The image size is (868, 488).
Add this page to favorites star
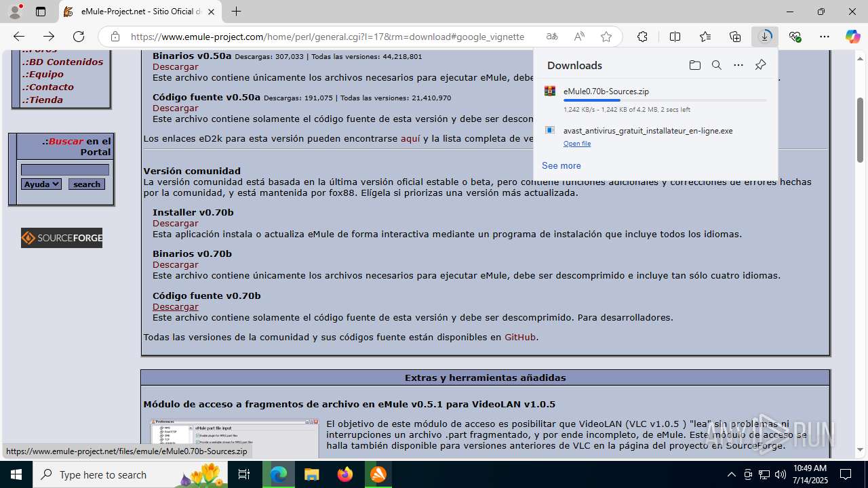click(606, 37)
